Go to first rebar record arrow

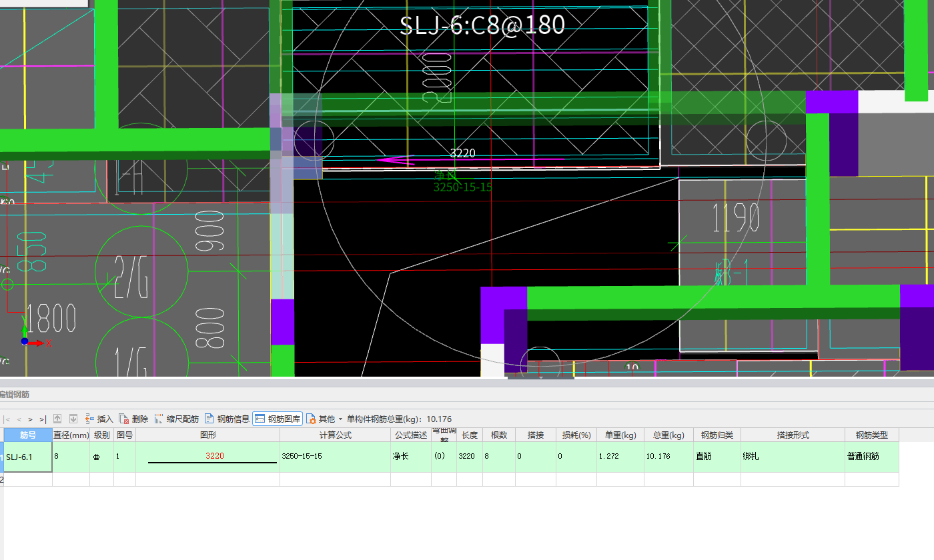7,419
